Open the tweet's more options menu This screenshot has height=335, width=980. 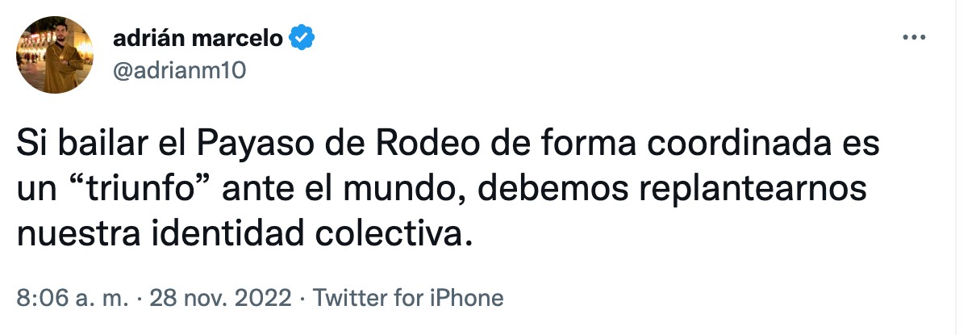912,38
